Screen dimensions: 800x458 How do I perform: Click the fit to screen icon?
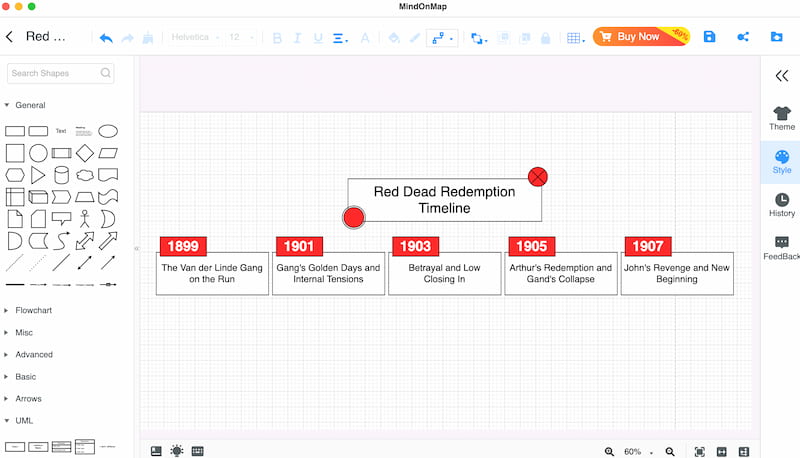[x=699, y=451]
